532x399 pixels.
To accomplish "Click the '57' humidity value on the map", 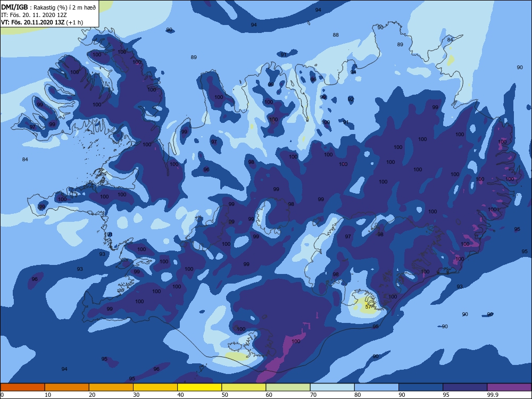I will click(x=368, y=307).
